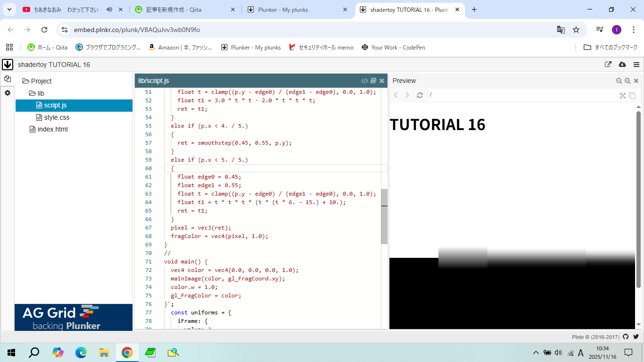Open the notification center icon

coord(628,353)
